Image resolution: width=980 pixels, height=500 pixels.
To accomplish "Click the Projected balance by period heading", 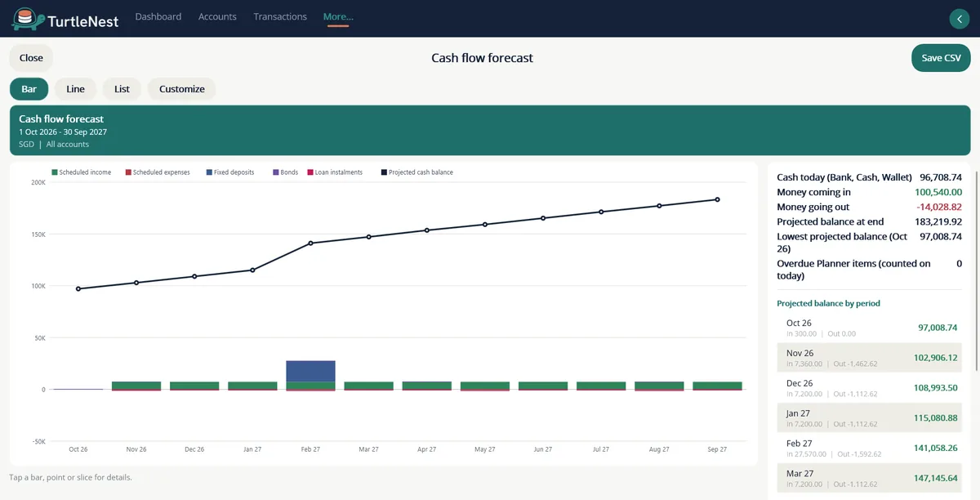I will click(x=828, y=303).
